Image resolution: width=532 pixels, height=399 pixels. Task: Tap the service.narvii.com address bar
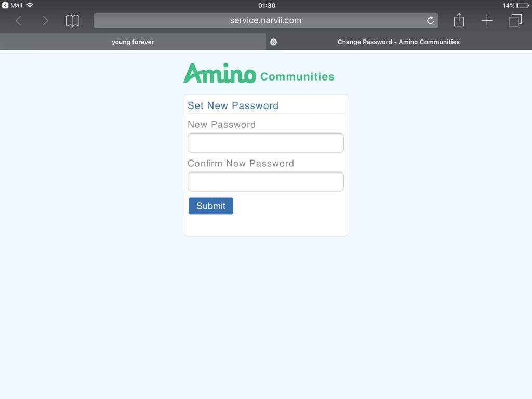coord(265,20)
